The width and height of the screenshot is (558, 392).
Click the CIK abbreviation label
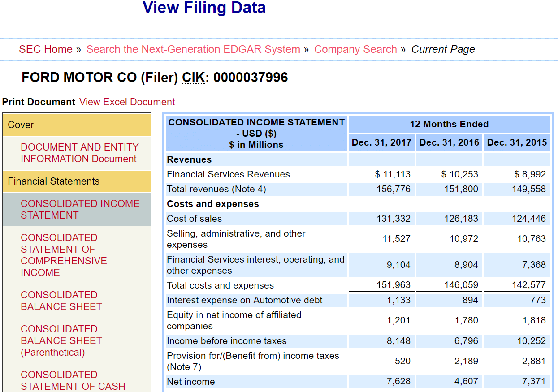click(x=193, y=78)
